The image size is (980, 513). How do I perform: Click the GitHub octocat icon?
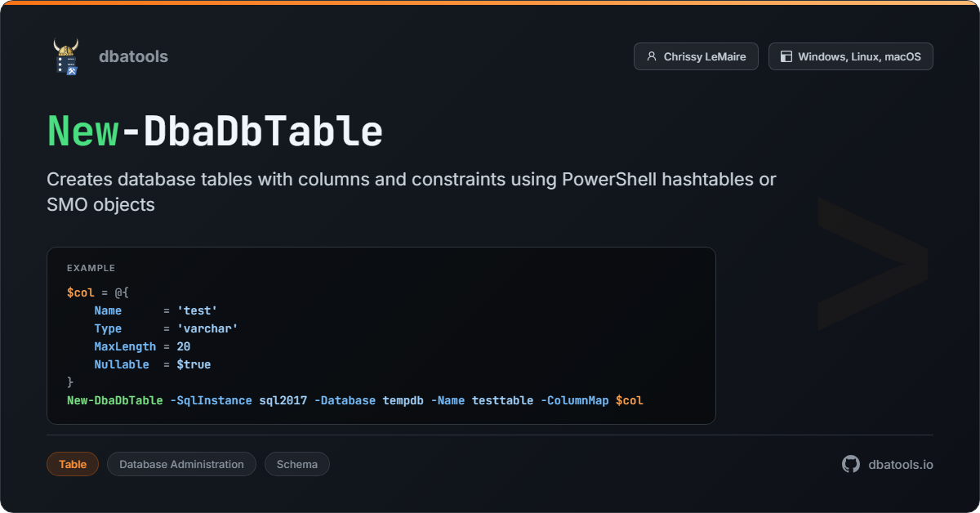click(851, 464)
